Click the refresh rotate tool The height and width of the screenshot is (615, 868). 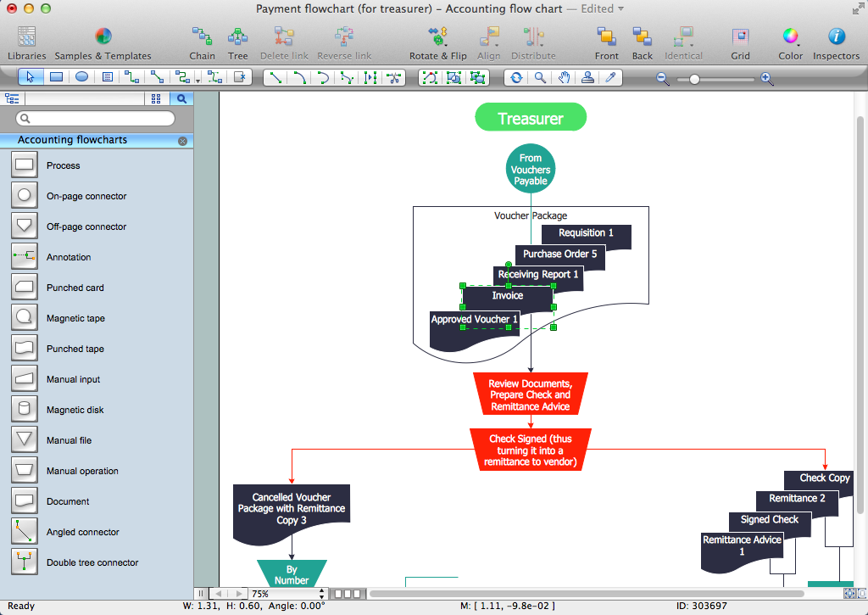click(516, 77)
